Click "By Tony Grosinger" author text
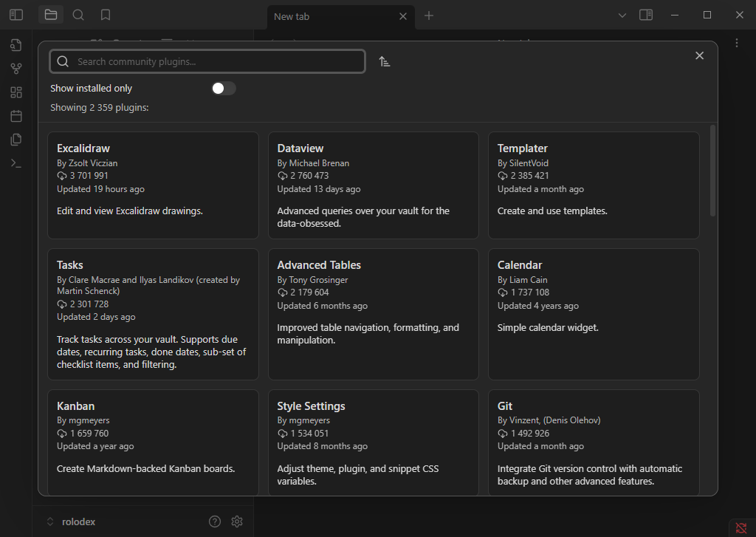This screenshot has width=756, height=537. point(312,280)
